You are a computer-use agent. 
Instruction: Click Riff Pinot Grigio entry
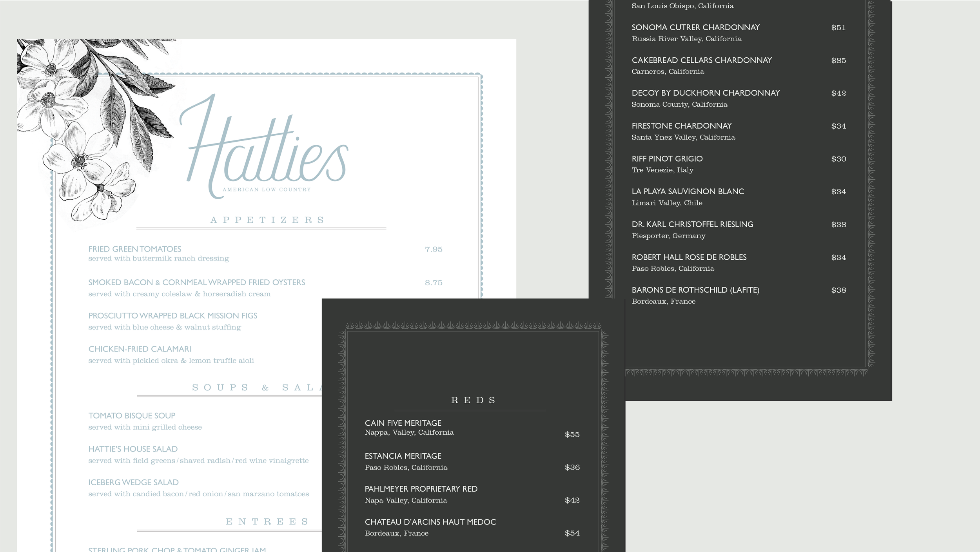(x=667, y=159)
